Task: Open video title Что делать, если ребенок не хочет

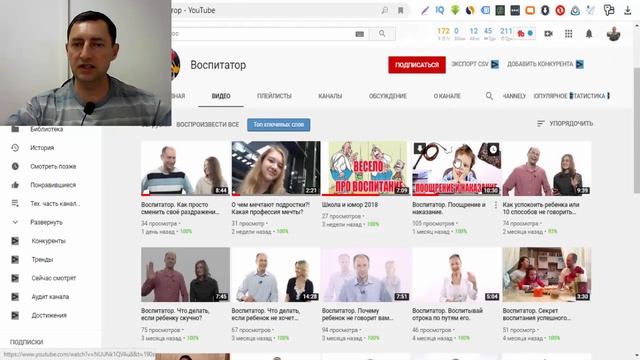Action: click(266, 314)
